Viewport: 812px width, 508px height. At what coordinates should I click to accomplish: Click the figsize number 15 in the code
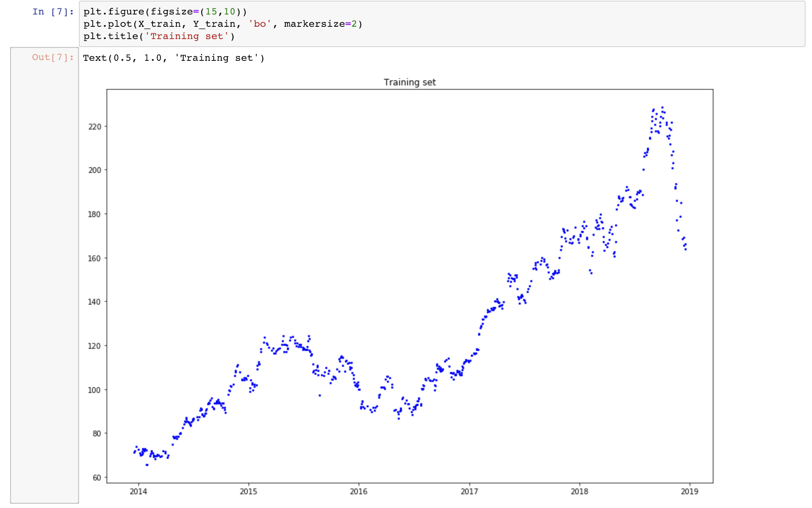pyautogui.click(x=211, y=12)
